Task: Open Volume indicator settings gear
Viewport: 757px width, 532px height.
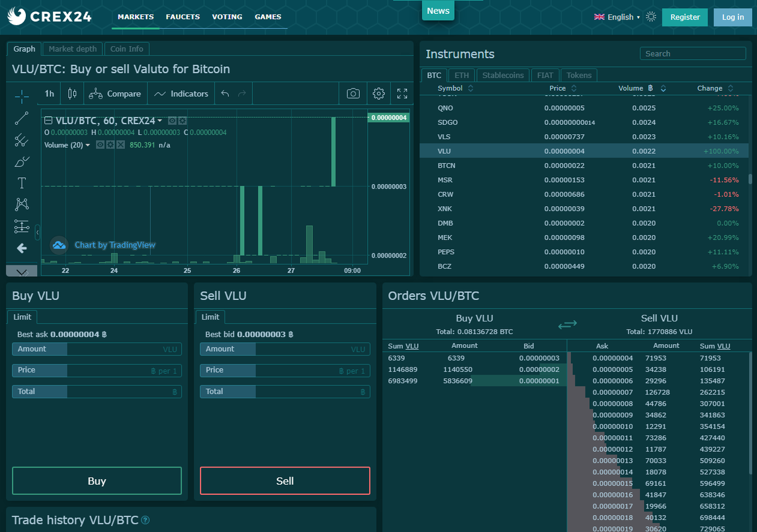Action: coord(110,145)
